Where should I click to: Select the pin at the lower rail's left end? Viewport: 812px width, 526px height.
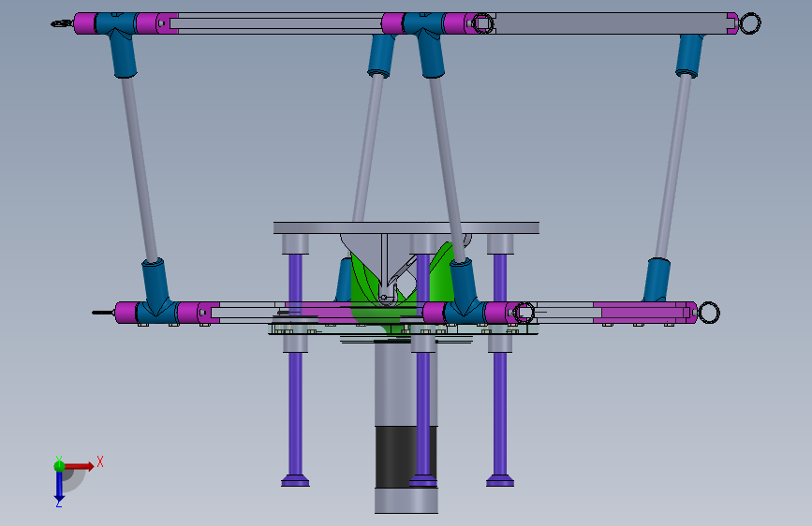[104, 313]
